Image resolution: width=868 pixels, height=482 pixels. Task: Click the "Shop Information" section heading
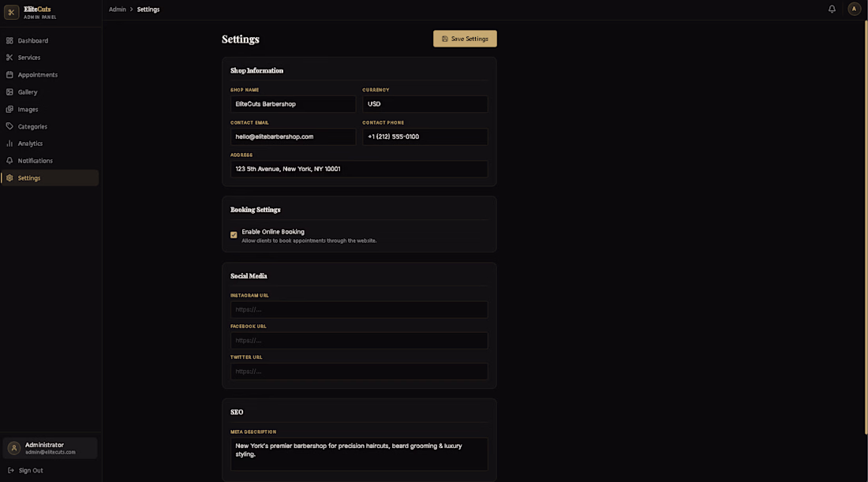click(x=257, y=71)
